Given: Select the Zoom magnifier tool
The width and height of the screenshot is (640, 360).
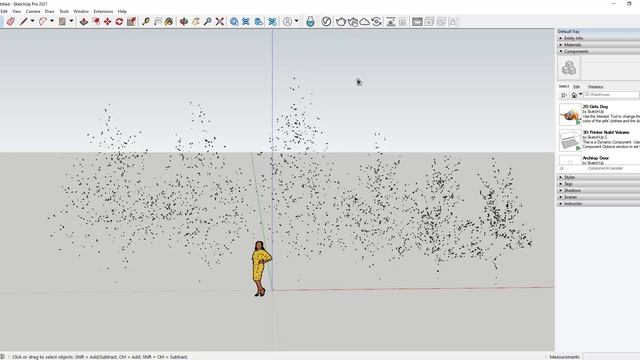Looking at the screenshot, I should [207, 22].
